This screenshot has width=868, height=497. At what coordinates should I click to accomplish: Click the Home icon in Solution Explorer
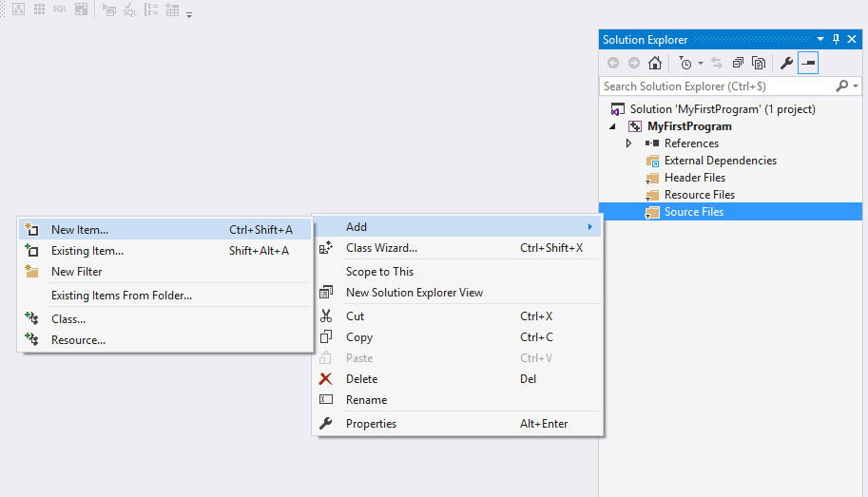pos(655,64)
